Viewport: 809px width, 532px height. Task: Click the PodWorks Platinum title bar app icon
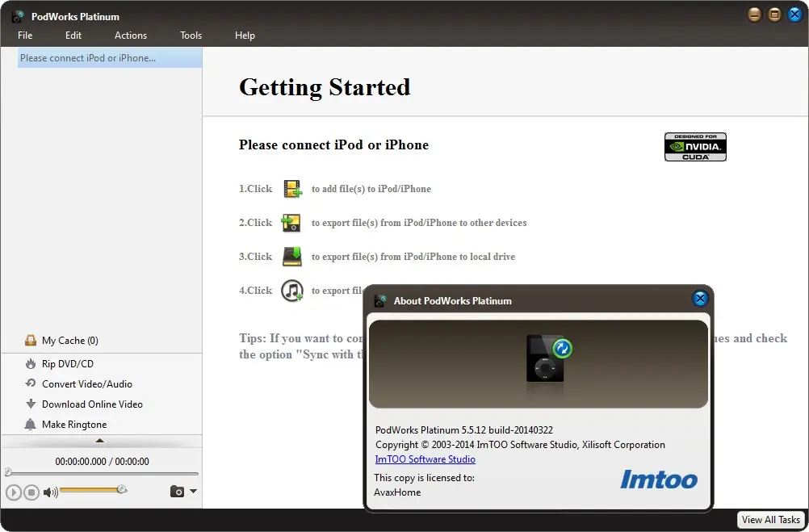click(x=18, y=16)
